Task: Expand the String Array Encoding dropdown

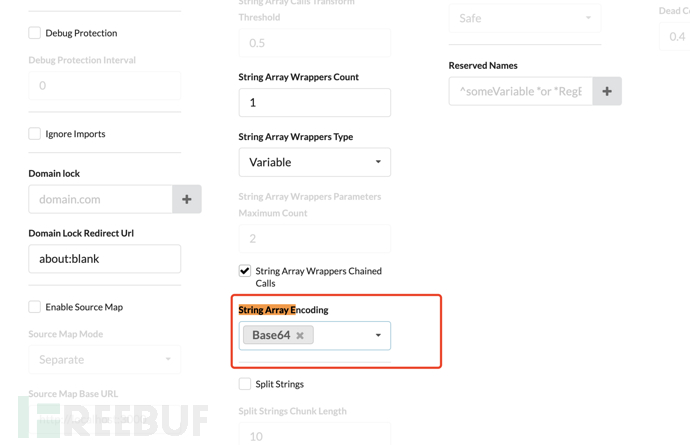Action: click(377, 336)
